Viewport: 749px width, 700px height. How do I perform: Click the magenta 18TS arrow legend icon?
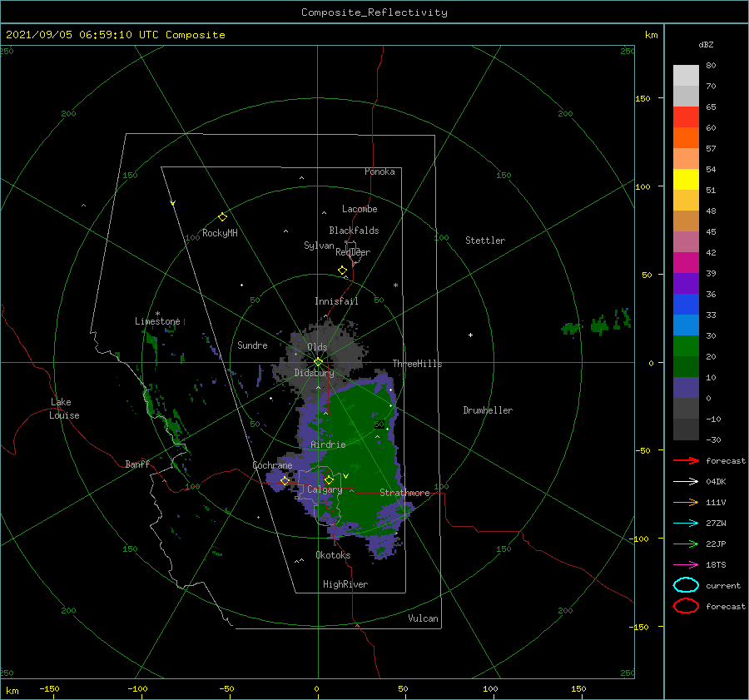point(686,565)
